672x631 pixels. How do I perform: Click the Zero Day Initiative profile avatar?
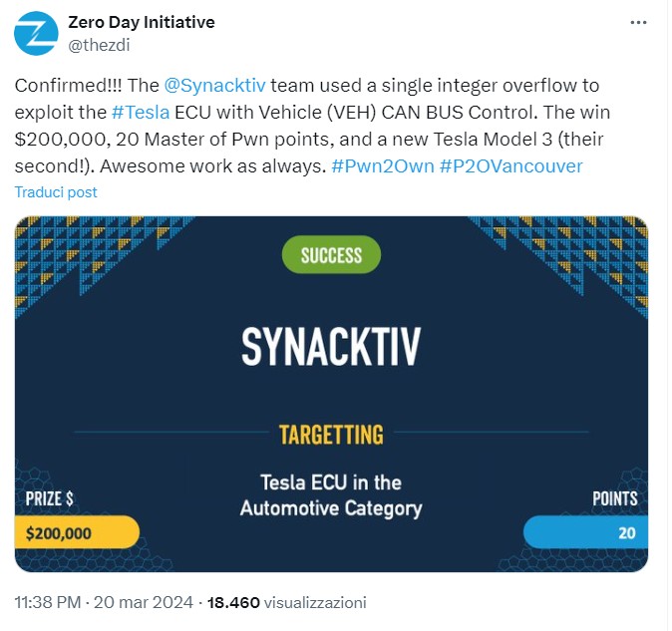35,33
